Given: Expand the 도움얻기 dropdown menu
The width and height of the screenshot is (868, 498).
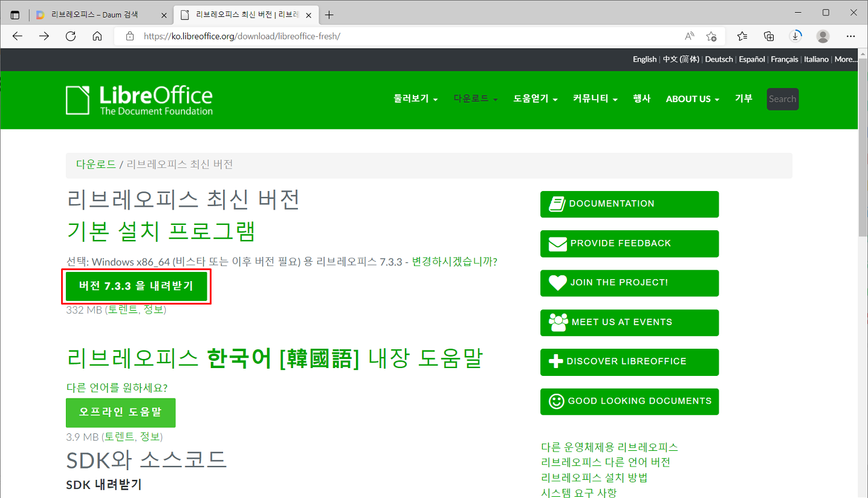Looking at the screenshot, I should point(536,99).
